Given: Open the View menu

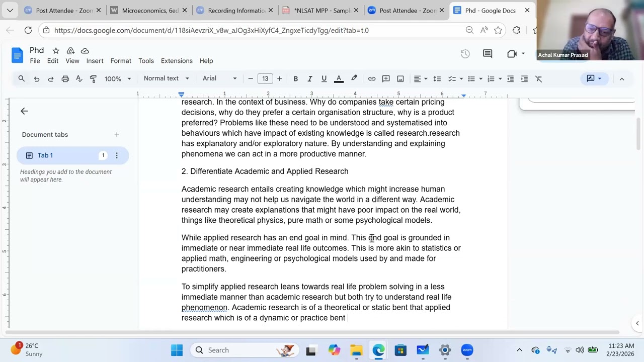Looking at the screenshot, I should click(x=72, y=61).
